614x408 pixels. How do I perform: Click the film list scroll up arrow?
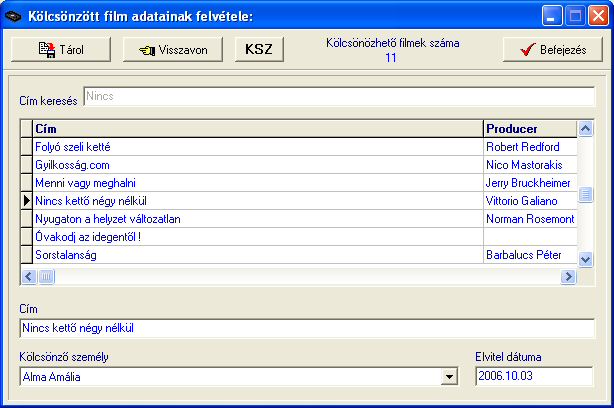click(x=585, y=128)
